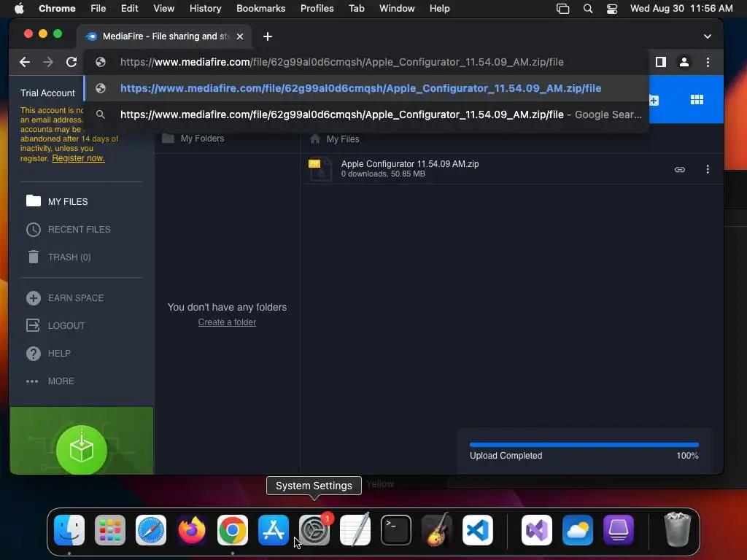Select the Google Search suggestion row

coord(366,114)
